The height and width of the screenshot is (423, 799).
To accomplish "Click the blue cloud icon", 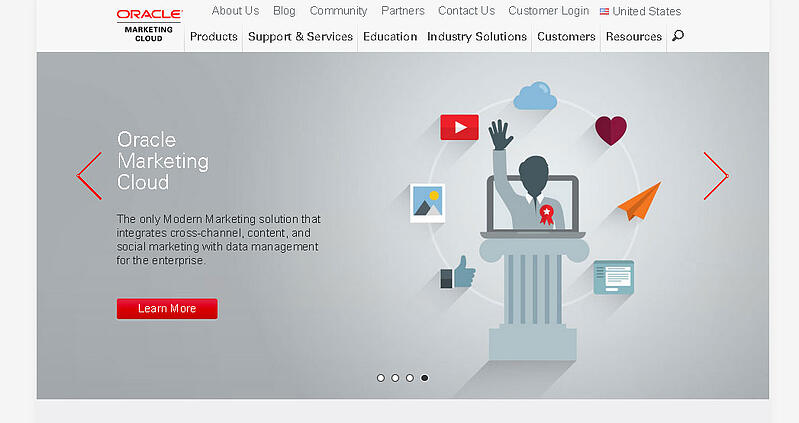I will pos(535,96).
